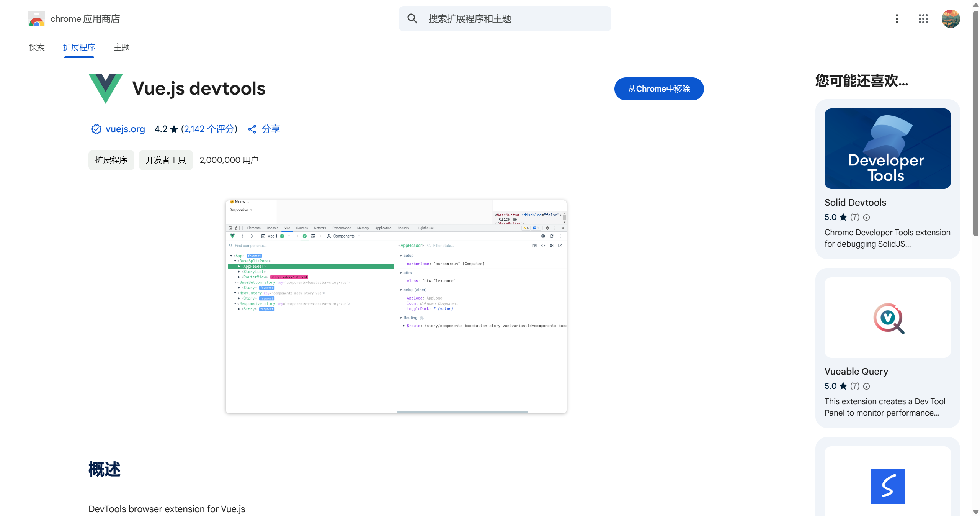980x516 pixels.
Task: Click the 4.2 star rating
Action: 167,129
